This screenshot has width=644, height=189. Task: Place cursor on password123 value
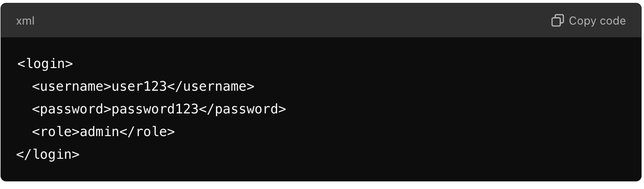[x=155, y=109]
